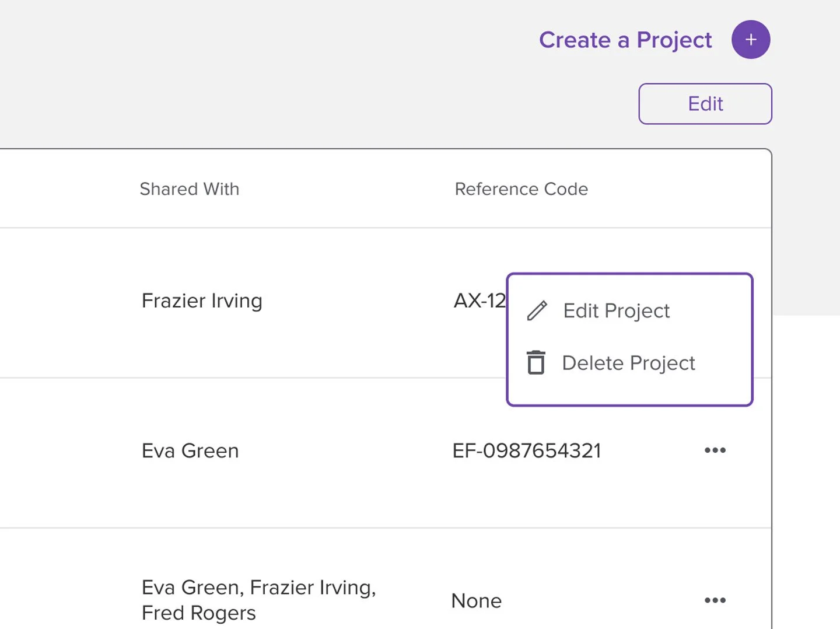Select the Eva Green cell in the second row
840x629 pixels.
coord(190,451)
